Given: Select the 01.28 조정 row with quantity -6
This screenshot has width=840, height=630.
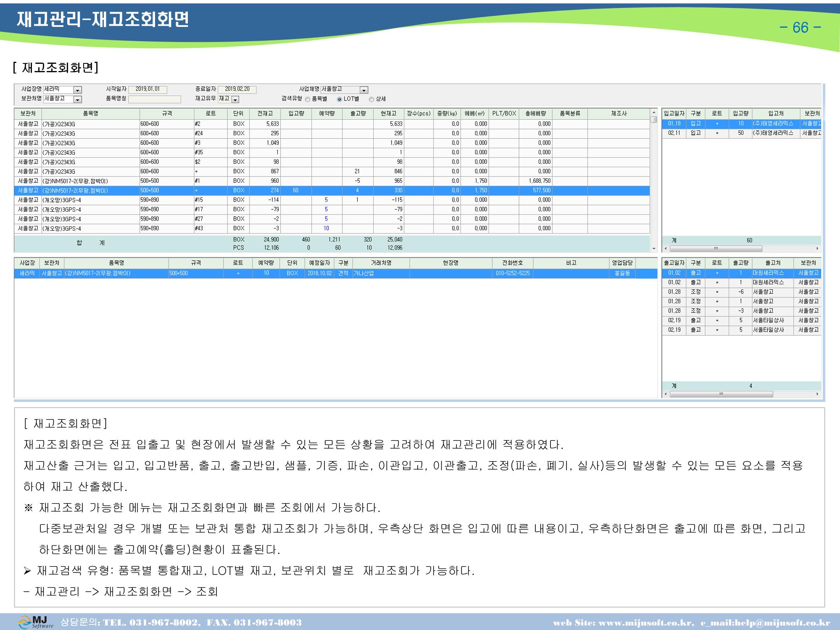Looking at the screenshot, I should coord(742,292).
